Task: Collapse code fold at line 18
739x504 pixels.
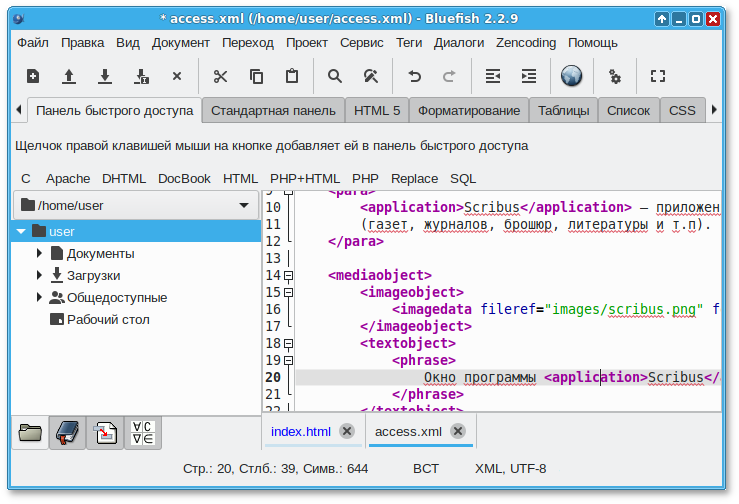Action: 288,343
